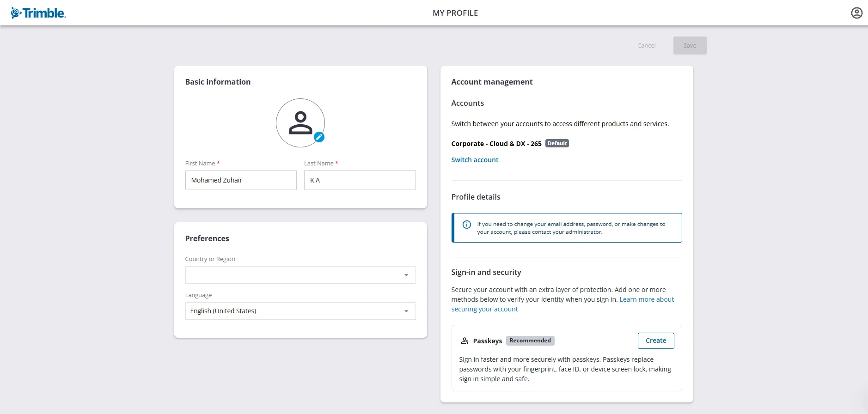Viewport: 868px width, 414px height.
Task: Click the Last Name input field
Action: pyautogui.click(x=360, y=180)
